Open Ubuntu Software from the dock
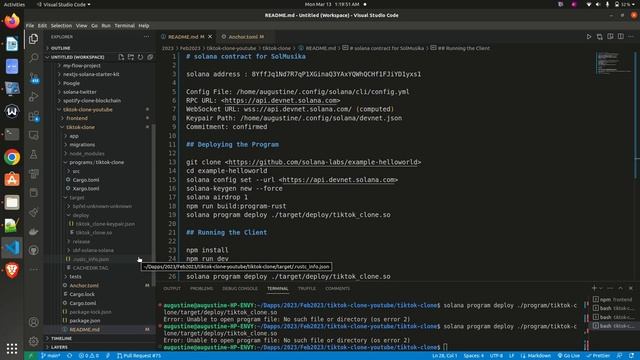 click(x=12, y=180)
